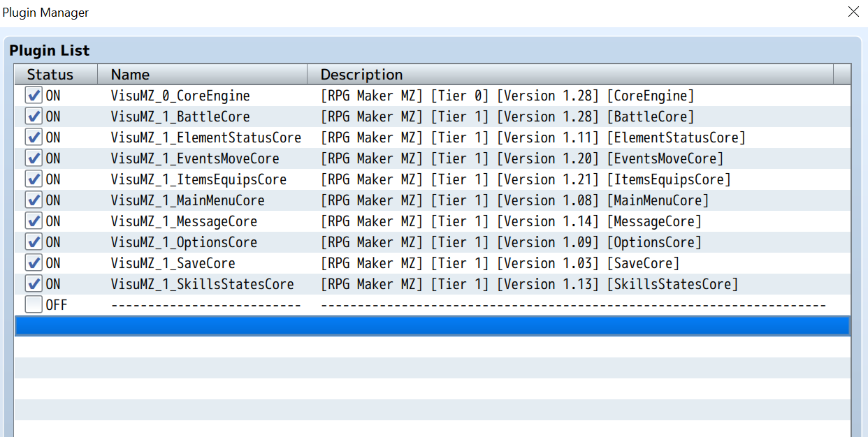Image resolution: width=868 pixels, height=437 pixels.
Task: Enable the OFF dashed separator row checkbox
Action: pyautogui.click(x=34, y=305)
